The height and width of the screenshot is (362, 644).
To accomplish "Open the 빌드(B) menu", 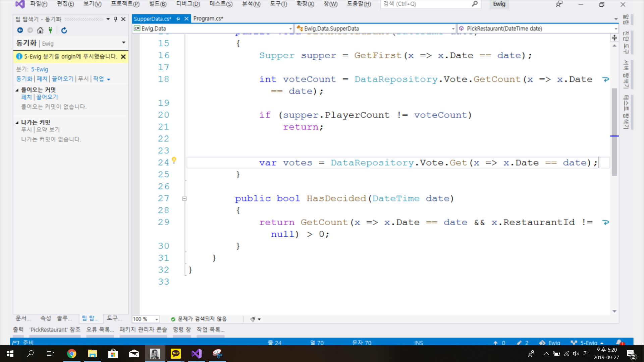I will 158,4.
